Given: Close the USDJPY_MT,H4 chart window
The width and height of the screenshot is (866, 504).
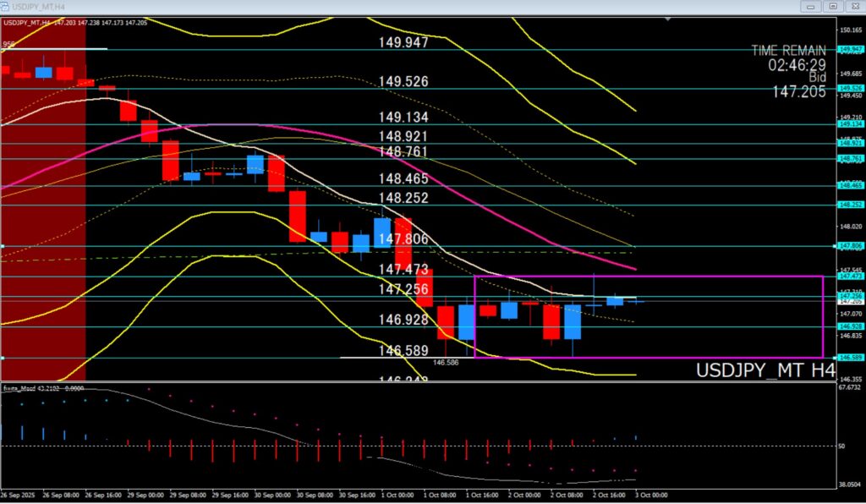Looking at the screenshot, I should pyautogui.click(x=854, y=7).
